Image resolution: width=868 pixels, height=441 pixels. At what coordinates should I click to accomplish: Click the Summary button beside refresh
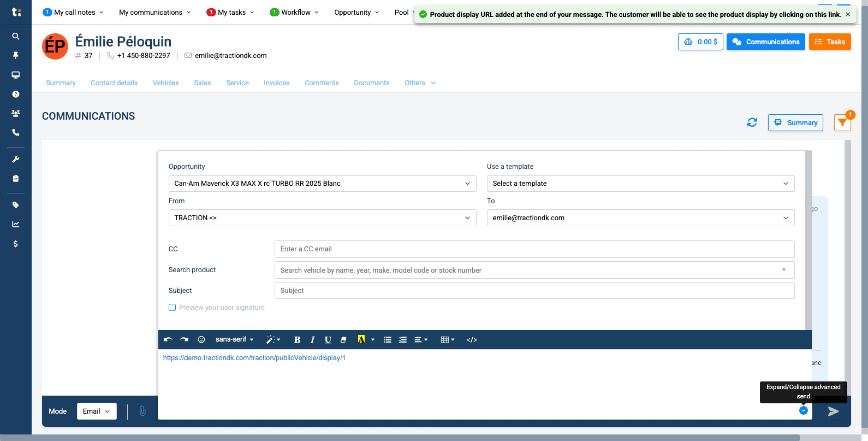[x=795, y=122]
